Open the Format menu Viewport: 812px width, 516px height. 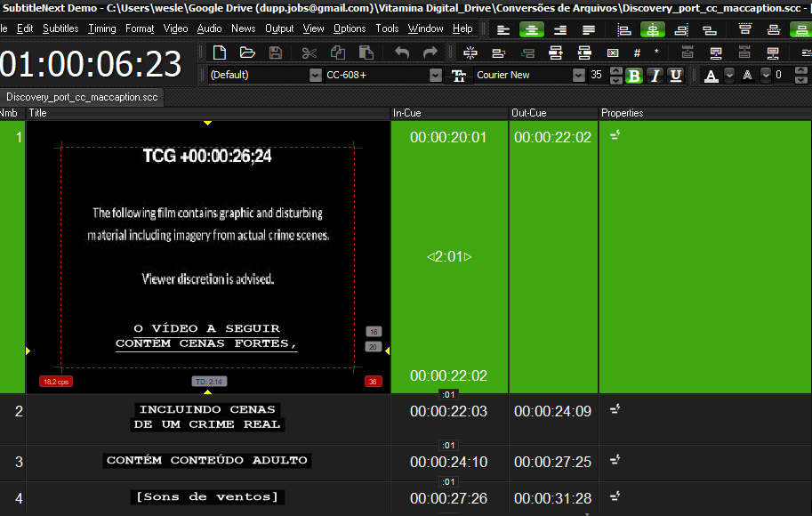tap(140, 28)
